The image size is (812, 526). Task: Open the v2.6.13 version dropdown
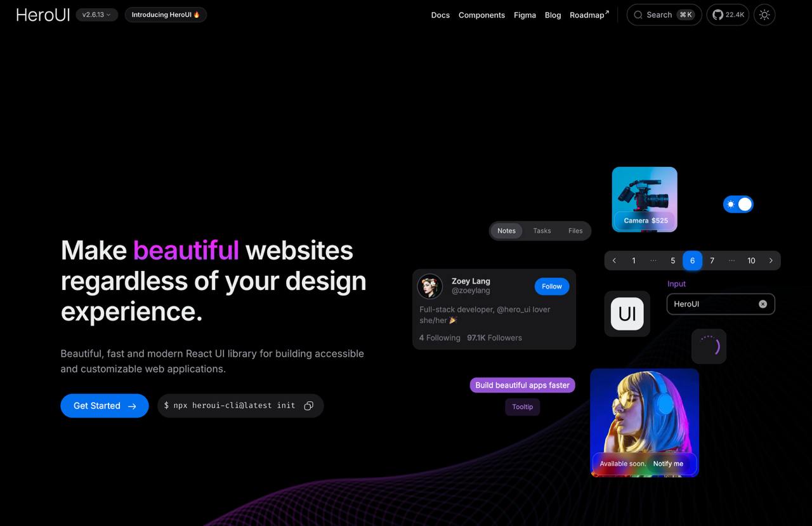[96, 15]
